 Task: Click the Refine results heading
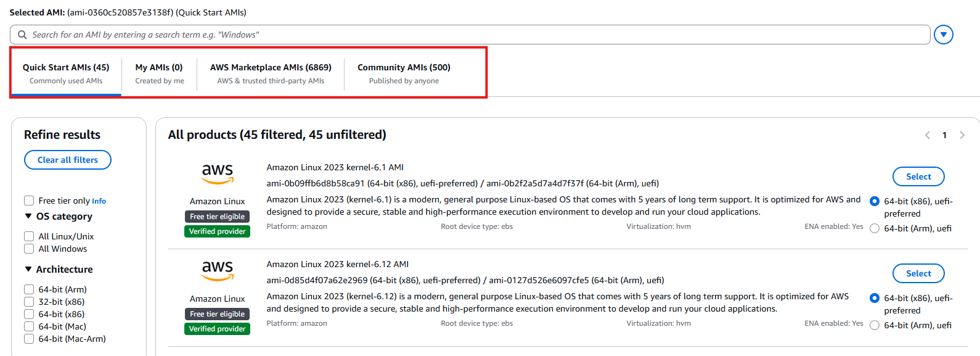coord(62,135)
